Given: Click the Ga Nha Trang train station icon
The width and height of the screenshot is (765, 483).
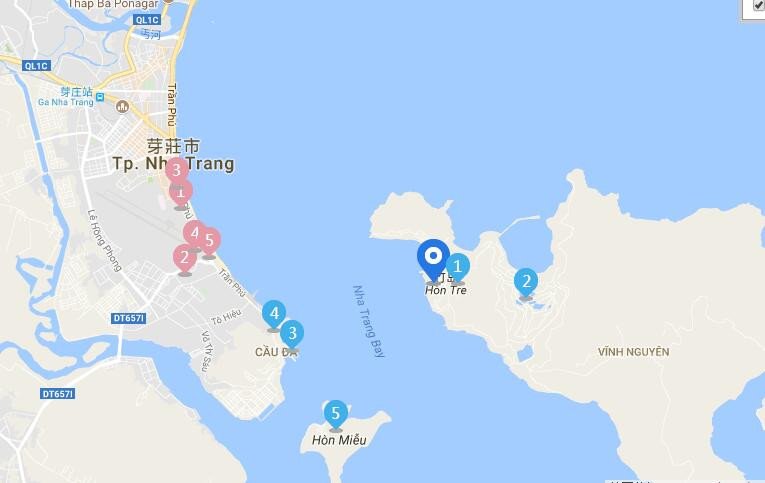Looking at the screenshot, I should (x=100, y=97).
